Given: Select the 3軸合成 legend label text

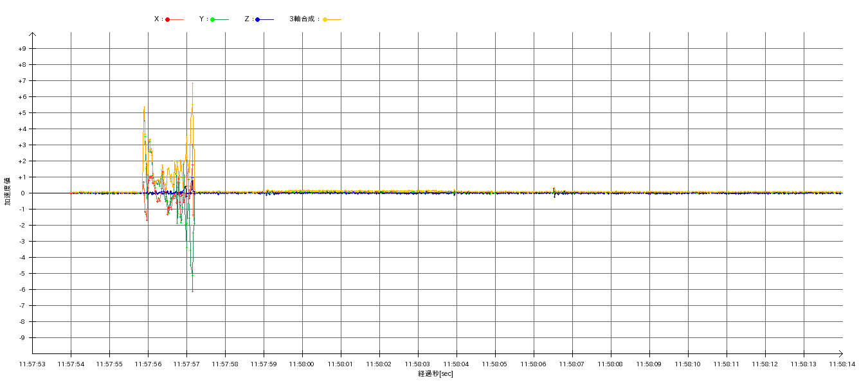Looking at the screenshot, I should [x=302, y=19].
